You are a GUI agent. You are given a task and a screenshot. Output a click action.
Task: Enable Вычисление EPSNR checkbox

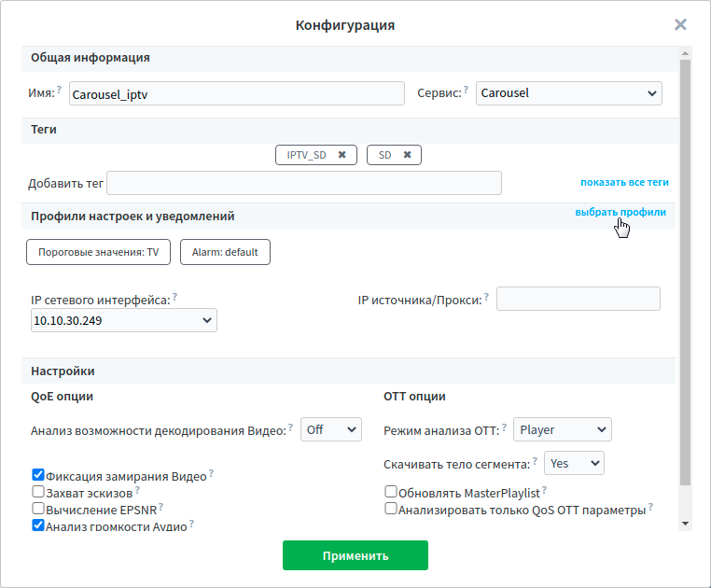pyautogui.click(x=38, y=508)
